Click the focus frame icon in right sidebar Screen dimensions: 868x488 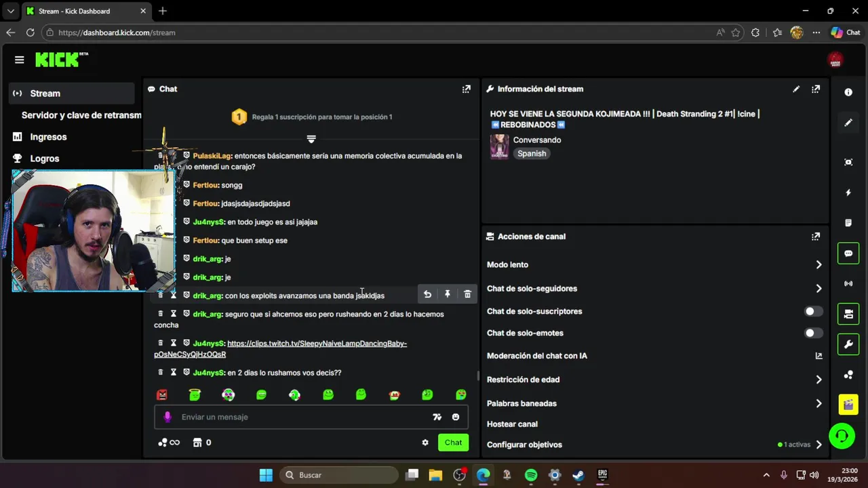click(848, 162)
